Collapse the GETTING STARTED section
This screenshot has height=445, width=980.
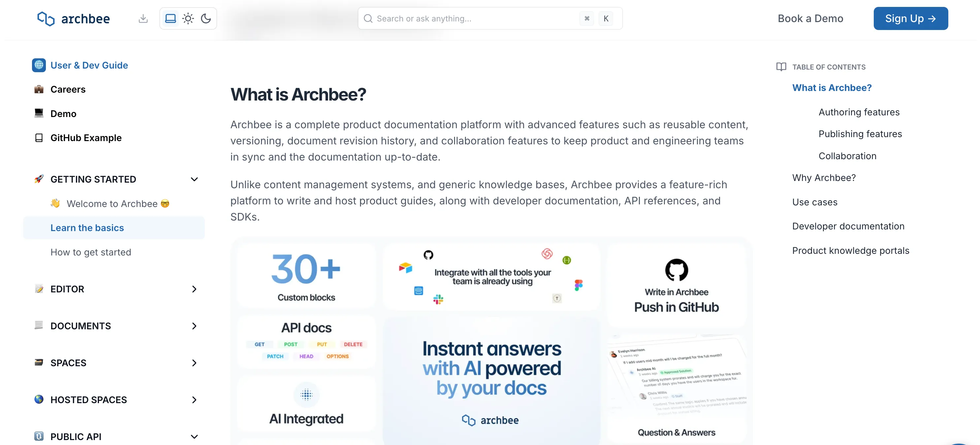(x=194, y=179)
